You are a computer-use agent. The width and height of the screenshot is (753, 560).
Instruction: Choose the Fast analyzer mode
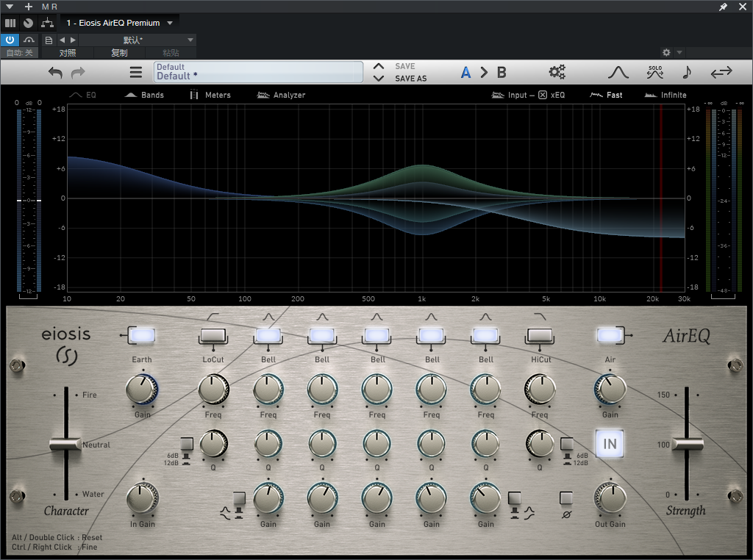point(606,95)
